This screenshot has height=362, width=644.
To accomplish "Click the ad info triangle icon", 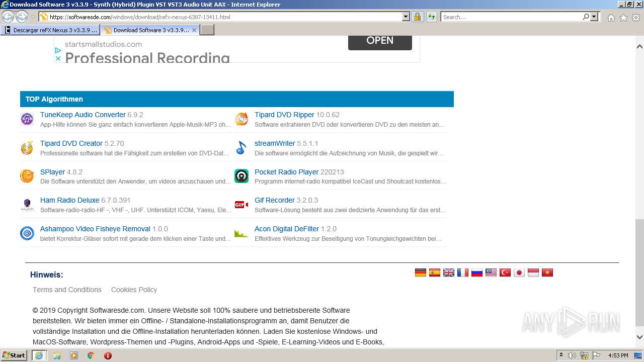I will 58,50.
